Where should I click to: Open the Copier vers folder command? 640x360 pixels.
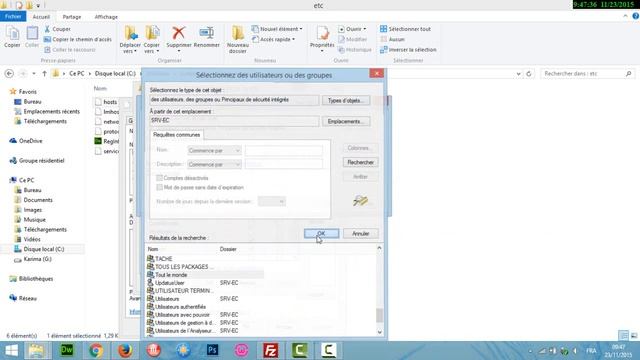(x=152, y=40)
